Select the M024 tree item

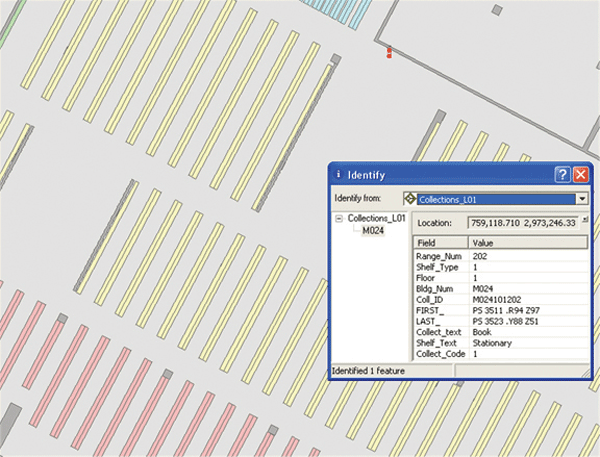[x=373, y=230]
